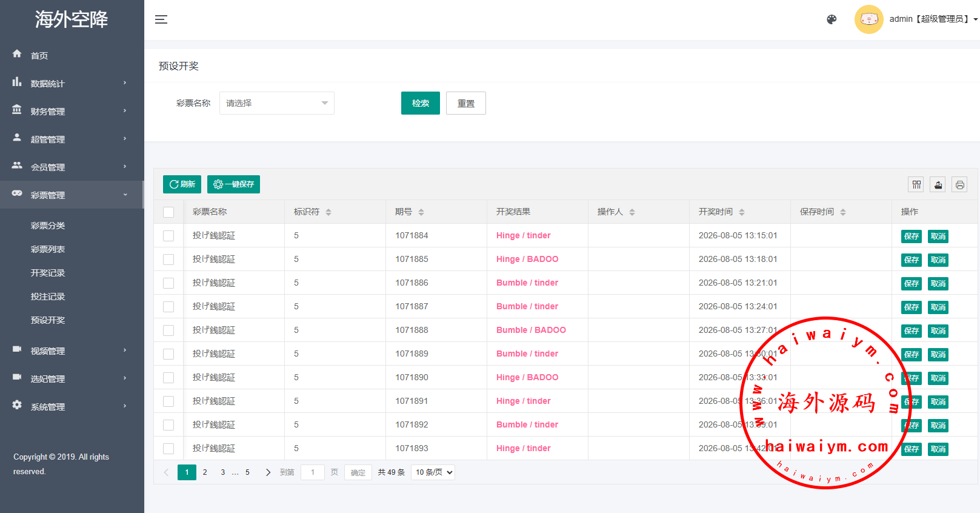The image size is (980, 513).
Task: Sort by 保存时间 column arrows
Action: [843, 212]
